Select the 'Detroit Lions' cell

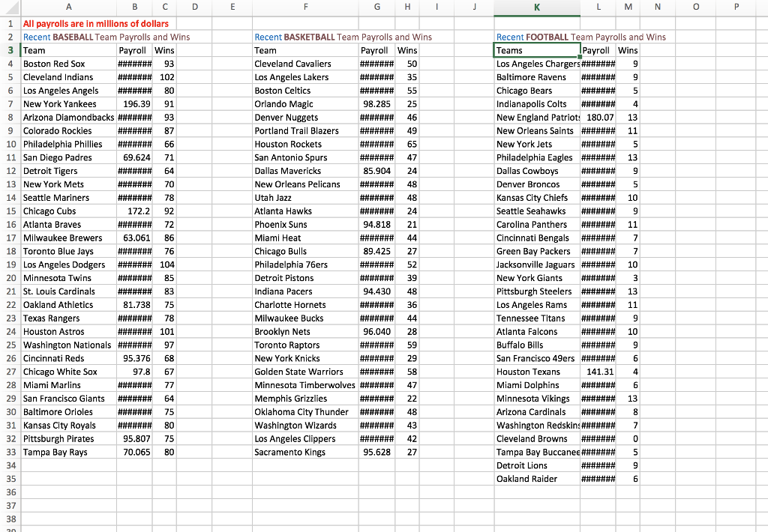tap(537, 466)
